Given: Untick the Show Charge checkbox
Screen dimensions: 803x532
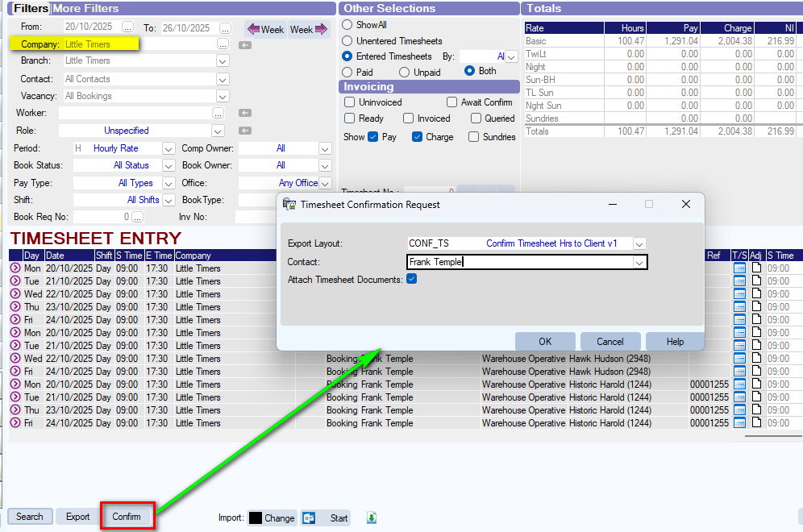Looking at the screenshot, I should click(x=418, y=137).
